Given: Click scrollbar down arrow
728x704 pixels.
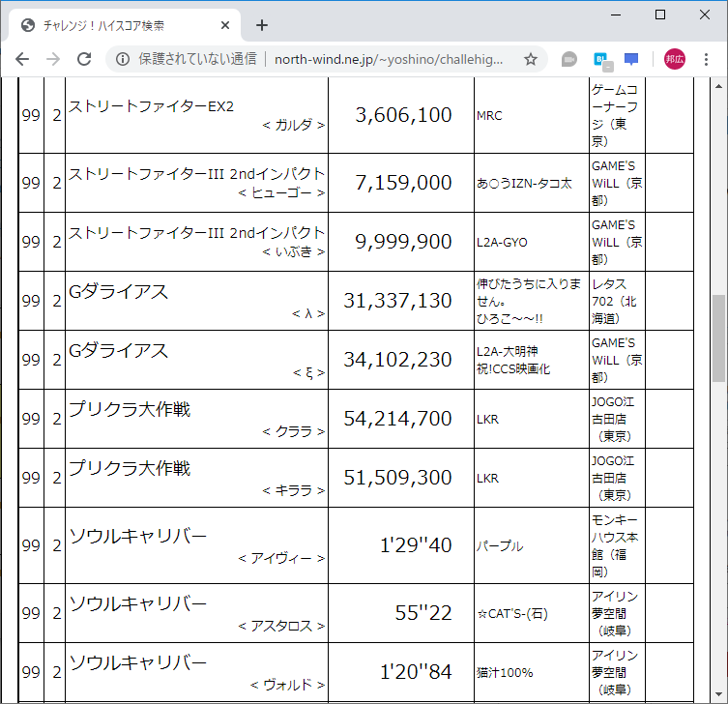Looking at the screenshot, I should 718,694.
